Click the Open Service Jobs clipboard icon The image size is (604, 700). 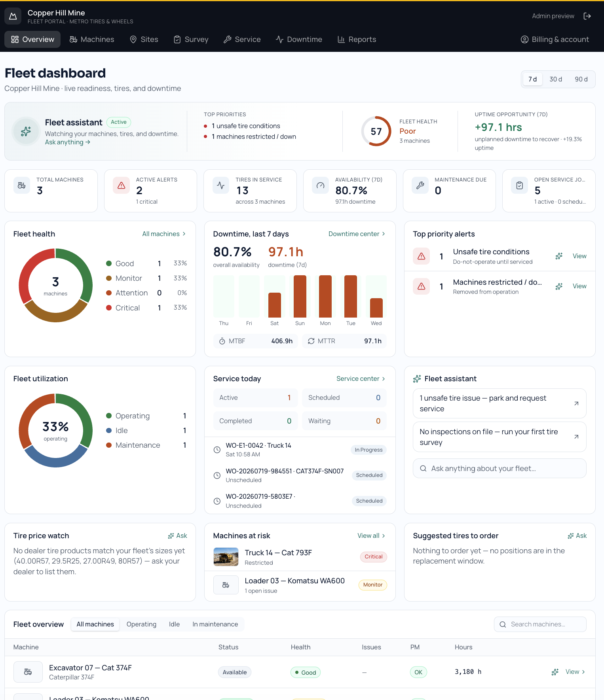(x=520, y=185)
